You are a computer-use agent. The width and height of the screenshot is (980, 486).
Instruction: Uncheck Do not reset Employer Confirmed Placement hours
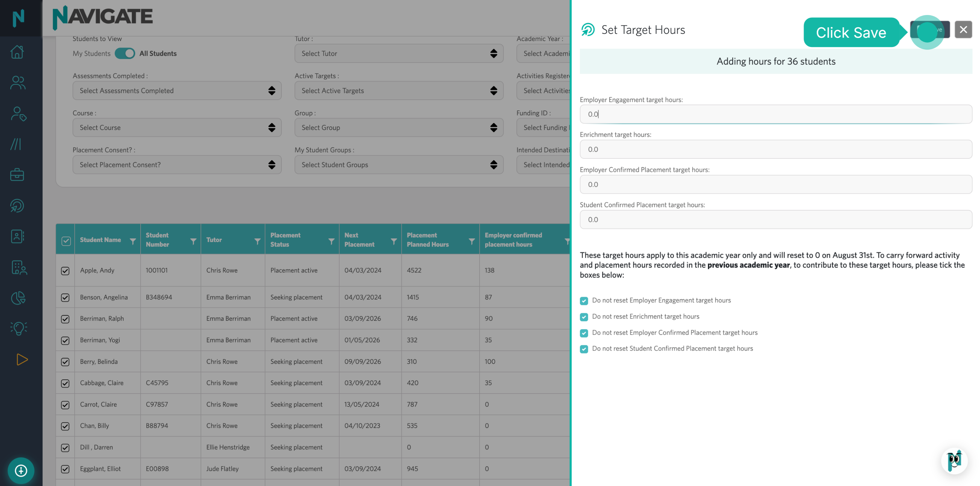584,333
